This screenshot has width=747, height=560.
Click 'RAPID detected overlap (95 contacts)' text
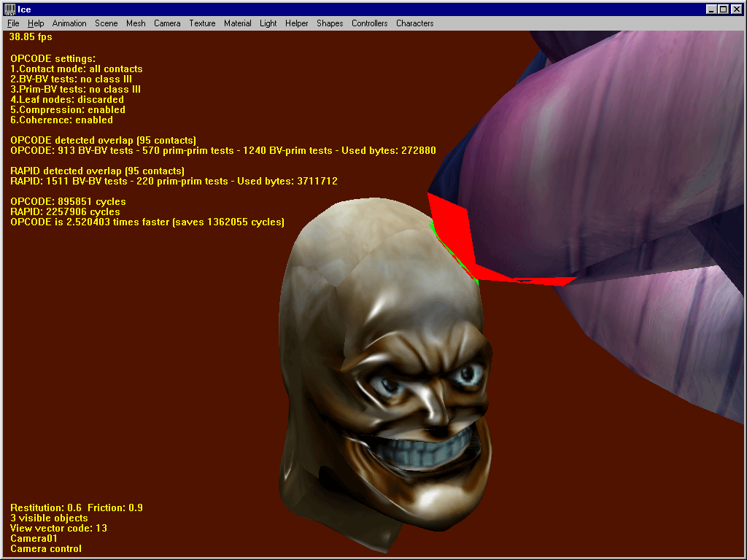[x=97, y=171]
